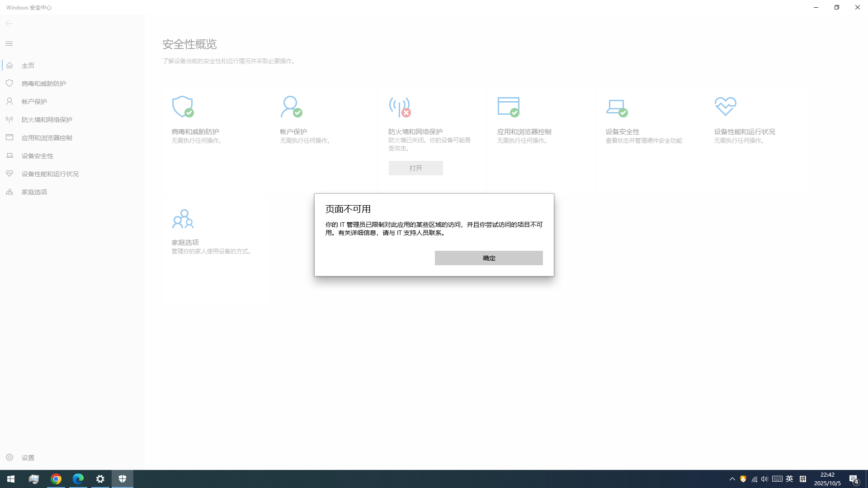Image resolution: width=868 pixels, height=488 pixels.
Task: Click the 打开 button to enable the firewall
Action: click(x=415, y=168)
